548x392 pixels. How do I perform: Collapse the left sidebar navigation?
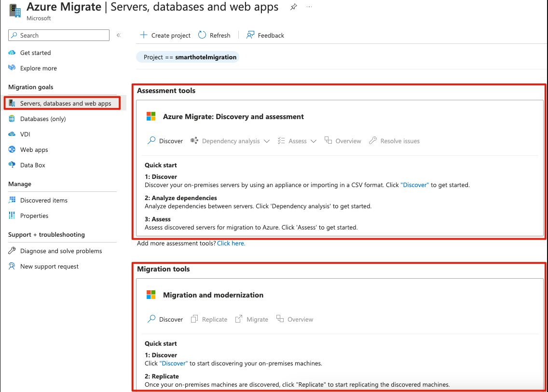pos(119,35)
